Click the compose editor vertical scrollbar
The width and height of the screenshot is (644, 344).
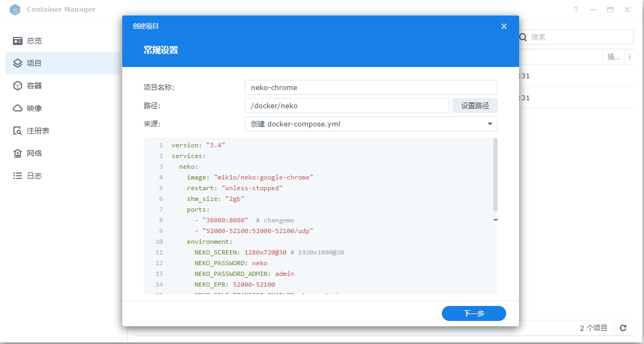pyautogui.click(x=495, y=174)
